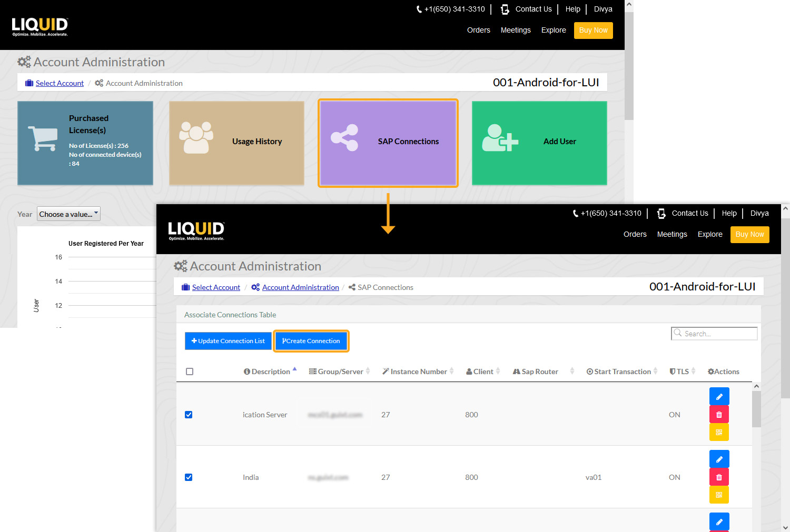Focus the connections Search field

pyautogui.click(x=714, y=334)
